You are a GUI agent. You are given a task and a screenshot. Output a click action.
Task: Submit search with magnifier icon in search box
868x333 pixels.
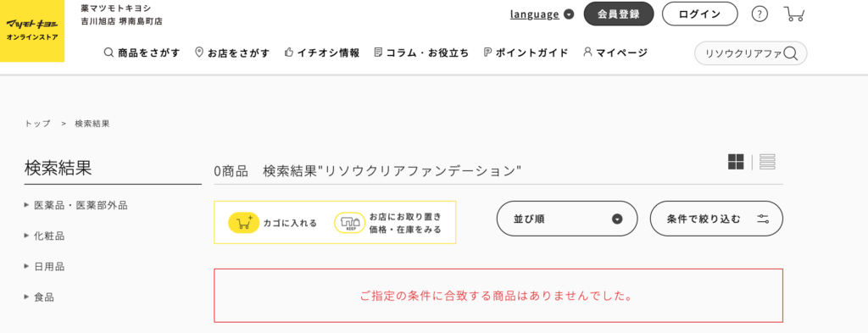791,53
